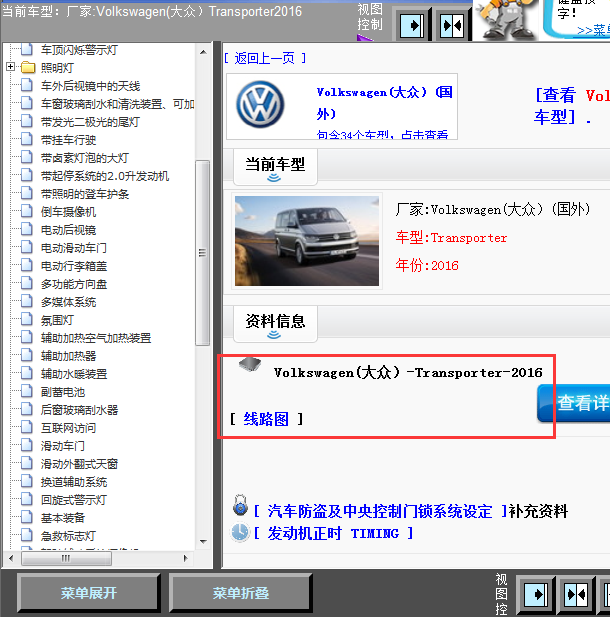Open the 资料信息 tab
The height and width of the screenshot is (617, 610).
tap(275, 324)
